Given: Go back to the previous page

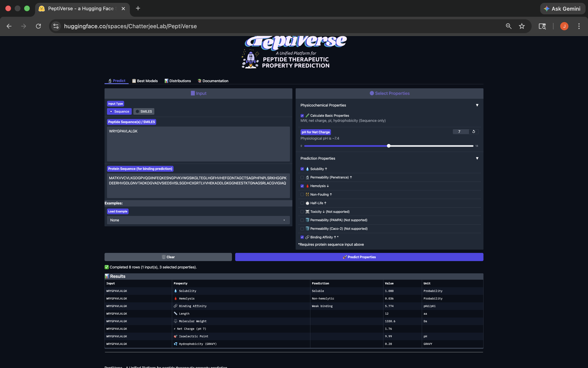Looking at the screenshot, I should [x=9, y=26].
